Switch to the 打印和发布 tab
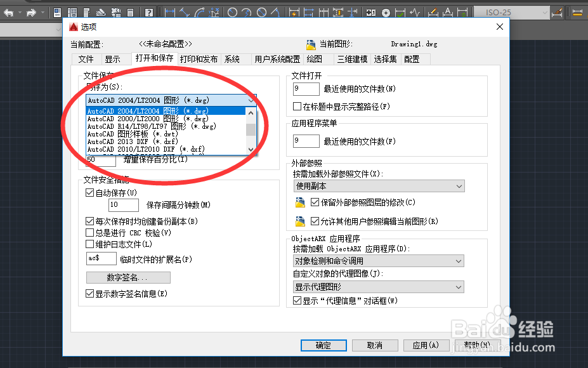 tap(199, 59)
